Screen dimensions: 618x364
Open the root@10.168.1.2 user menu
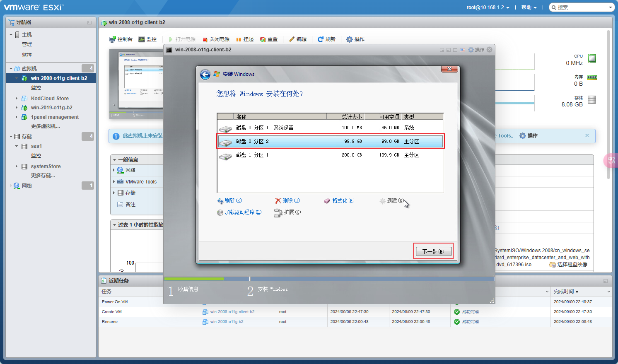[x=488, y=7]
